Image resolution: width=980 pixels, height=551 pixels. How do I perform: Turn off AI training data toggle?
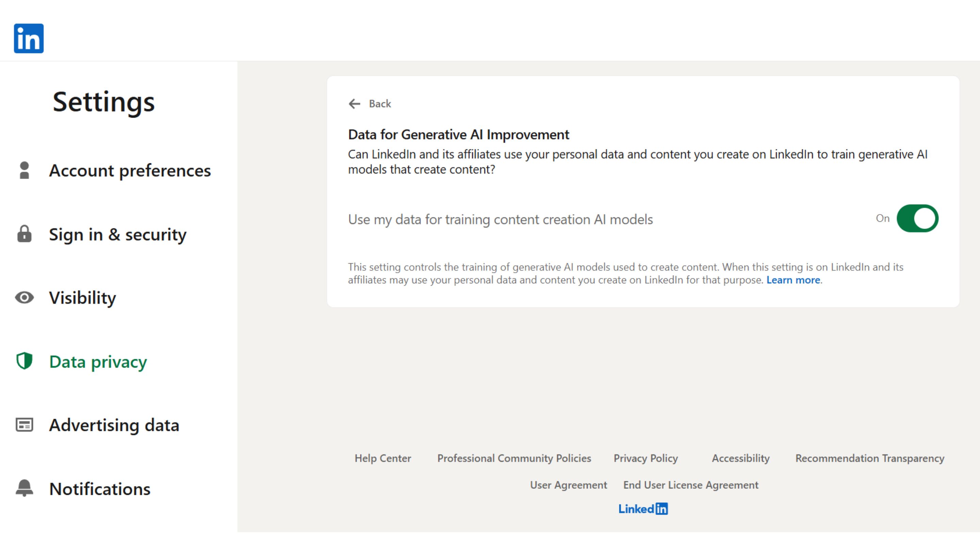917,219
